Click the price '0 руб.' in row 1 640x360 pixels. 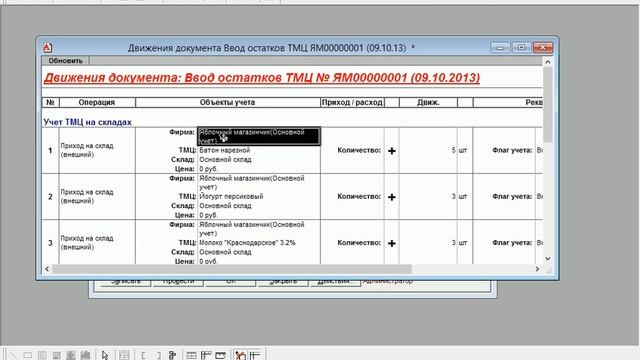209,169
